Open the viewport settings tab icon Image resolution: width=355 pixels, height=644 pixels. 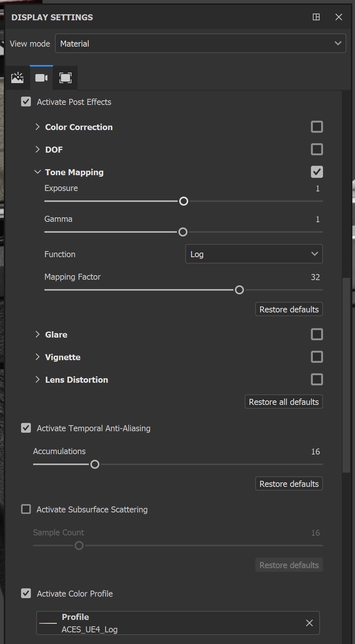coord(66,78)
